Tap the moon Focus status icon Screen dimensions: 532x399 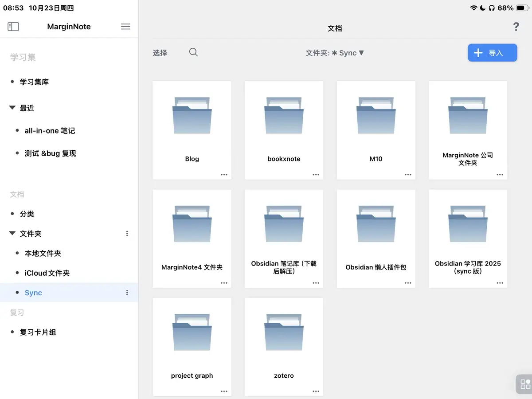click(x=483, y=8)
